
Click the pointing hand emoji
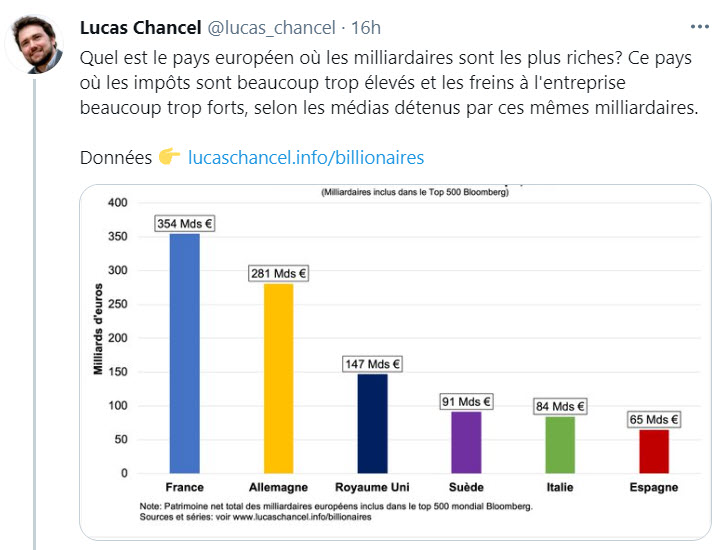pyautogui.click(x=169, y=157)
